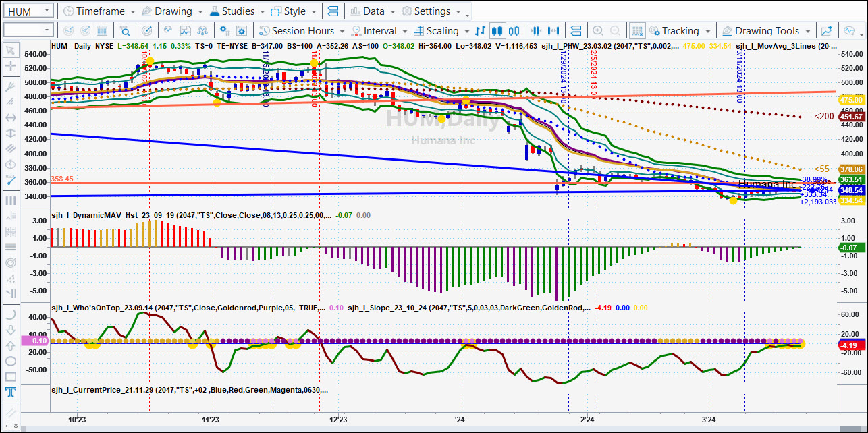Open the HUM symbol dropdown
This screenshot has width=868, height=433.
pyautogui.click(x=46, y=11)
